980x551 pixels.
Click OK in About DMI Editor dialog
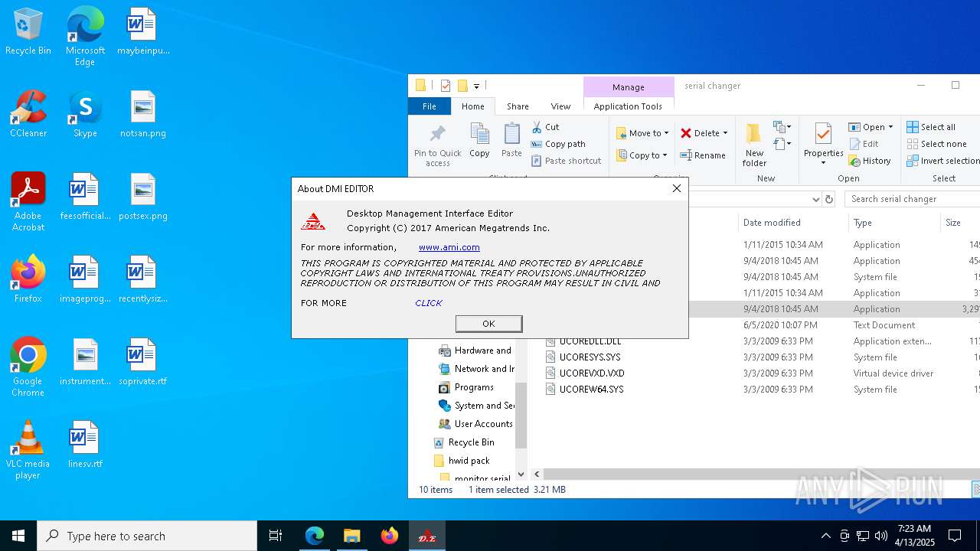(x=488, y=324)
